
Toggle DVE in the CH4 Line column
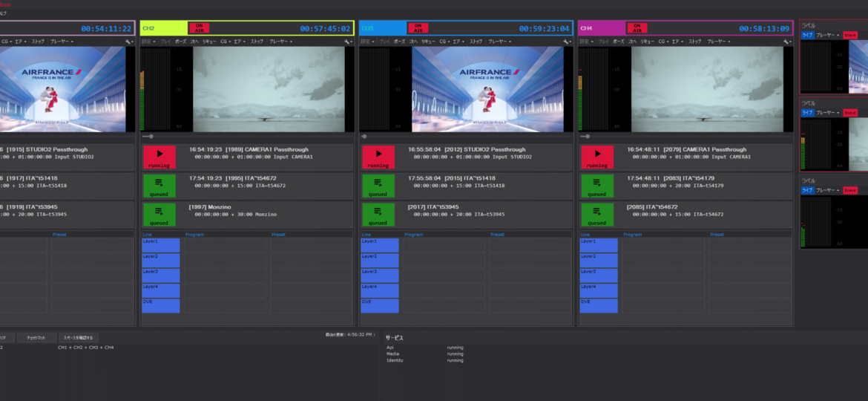pyautogui.click(x=599, y=306)
